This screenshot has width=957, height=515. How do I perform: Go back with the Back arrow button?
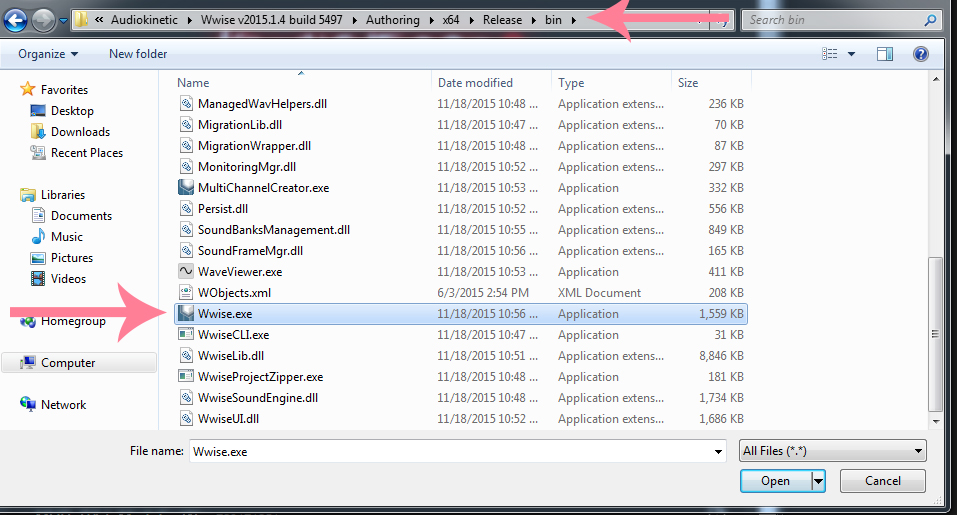[x=15, y=20]
